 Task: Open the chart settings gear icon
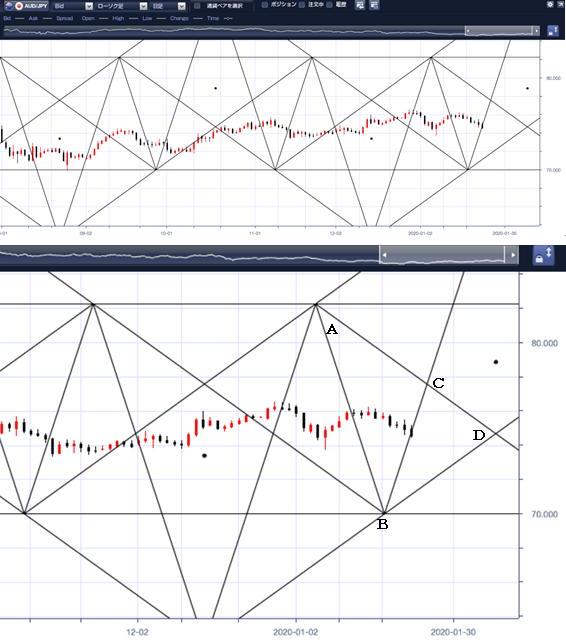point(550,4)
